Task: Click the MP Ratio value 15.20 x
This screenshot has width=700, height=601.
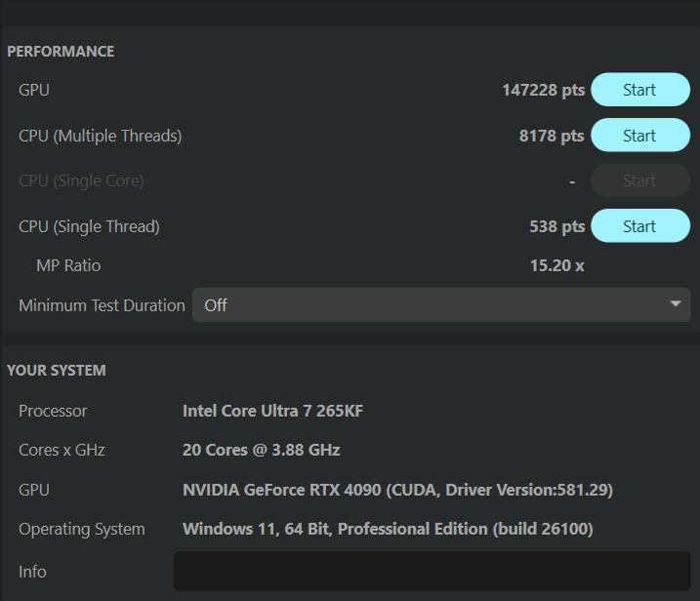Action: click(557, 265)
